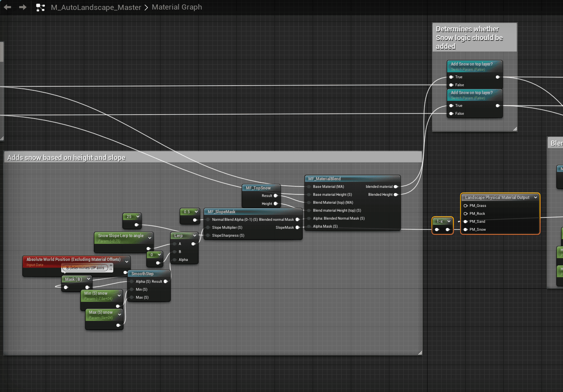This screenshot has width=563, height=392.
Task: Click the Blended Height output pin
Action: click(396, 195)
